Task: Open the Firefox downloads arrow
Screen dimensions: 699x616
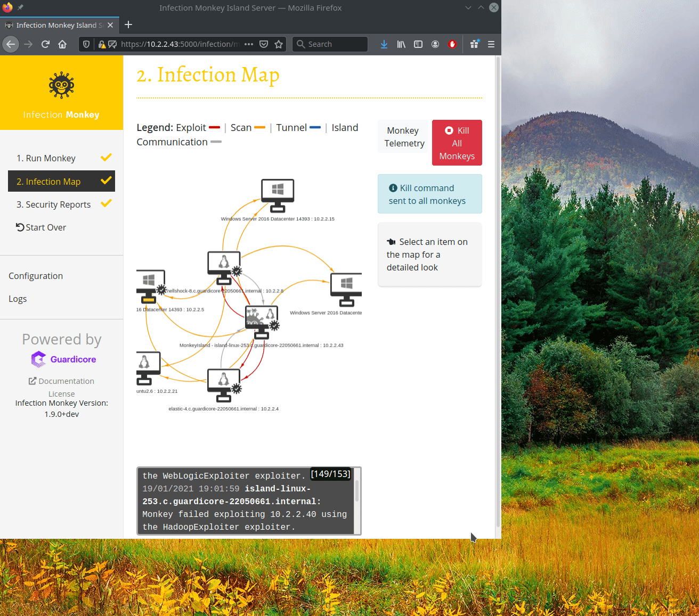Action: (384, 44)
